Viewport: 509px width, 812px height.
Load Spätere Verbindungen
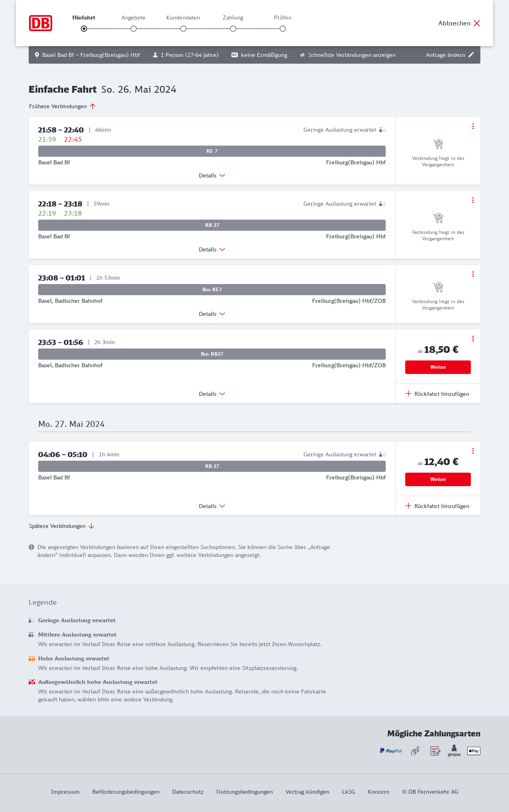(x=62, y=526)
